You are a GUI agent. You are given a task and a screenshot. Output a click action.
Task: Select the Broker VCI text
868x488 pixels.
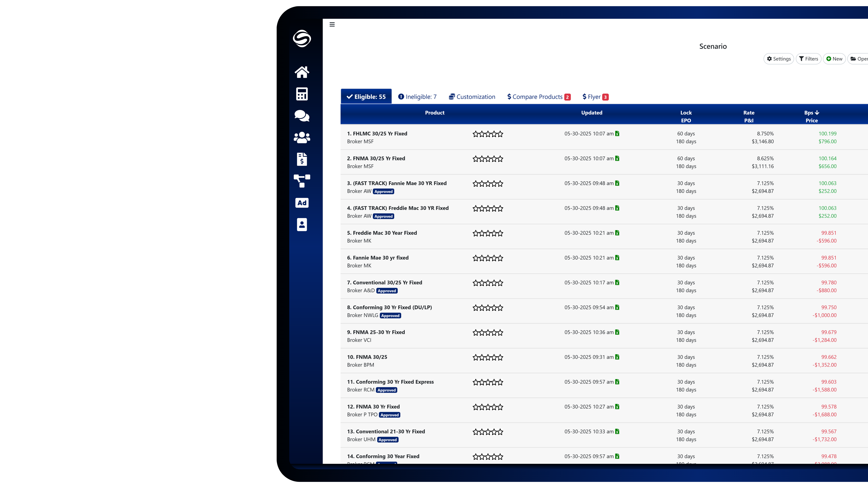point(359,340)
